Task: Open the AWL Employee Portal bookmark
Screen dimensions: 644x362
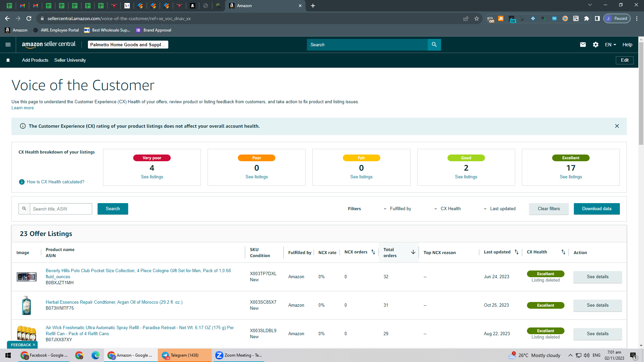Action: [56, 30]
